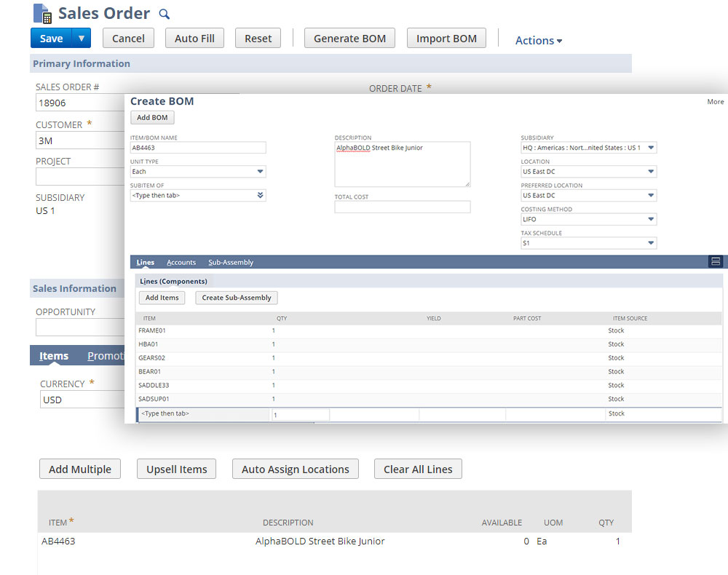Screen dimensions: 728x575
Task: Click the Generate BOM button
Action: (349, 37)
